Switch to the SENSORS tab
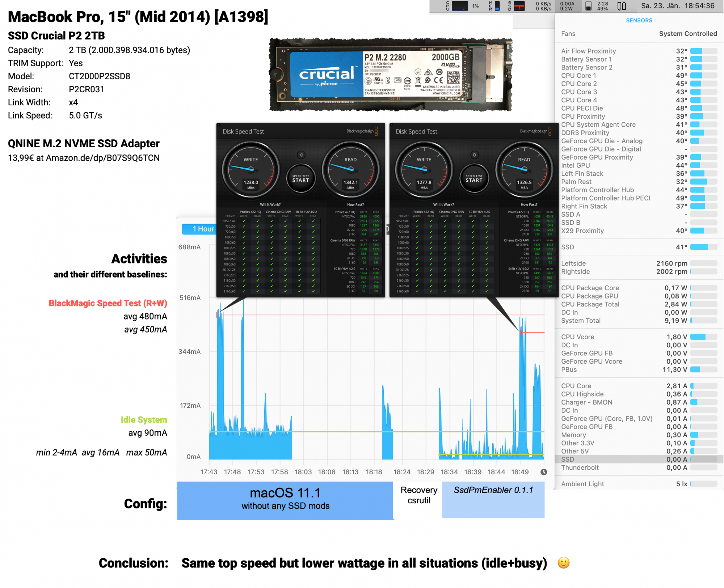Viewport: 724px width, 588px height. 639,20
